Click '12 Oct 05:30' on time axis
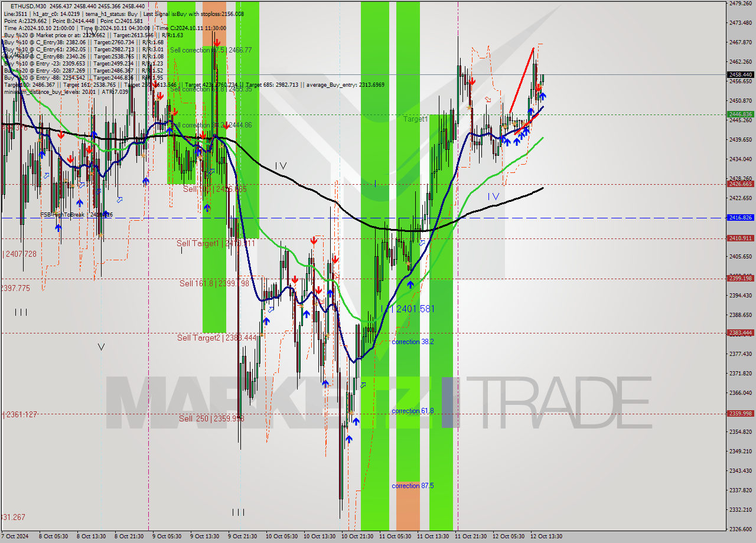Image resolution: width=756 pixels, height=543 pixels. 508,537
